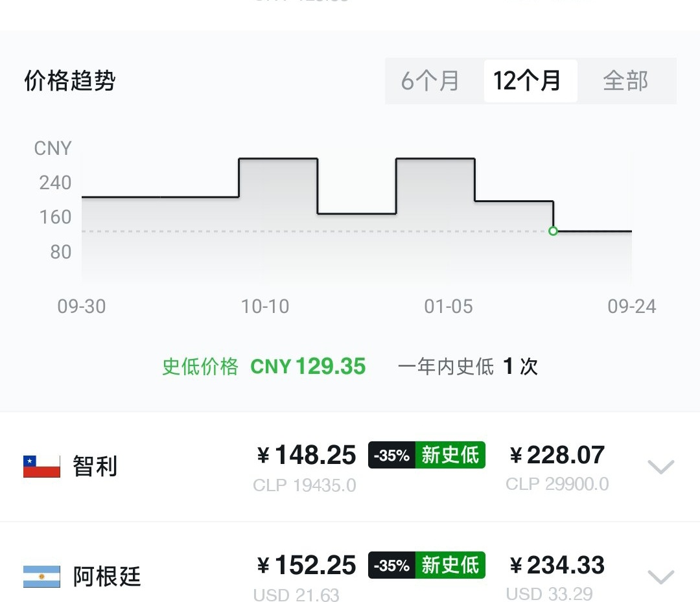Click the green low-price marker on chart
This screenshot has height=602, width=700.
pyautogui.click(x=553, y=231)
